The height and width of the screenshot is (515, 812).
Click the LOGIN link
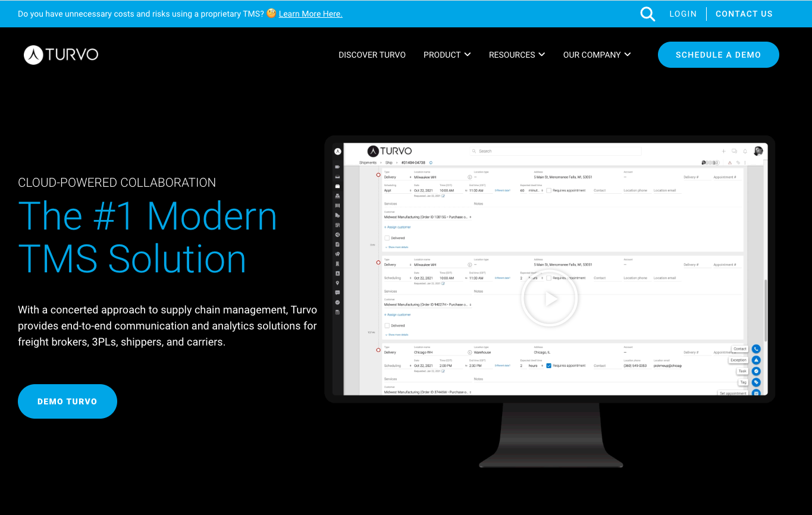[683, 14]
